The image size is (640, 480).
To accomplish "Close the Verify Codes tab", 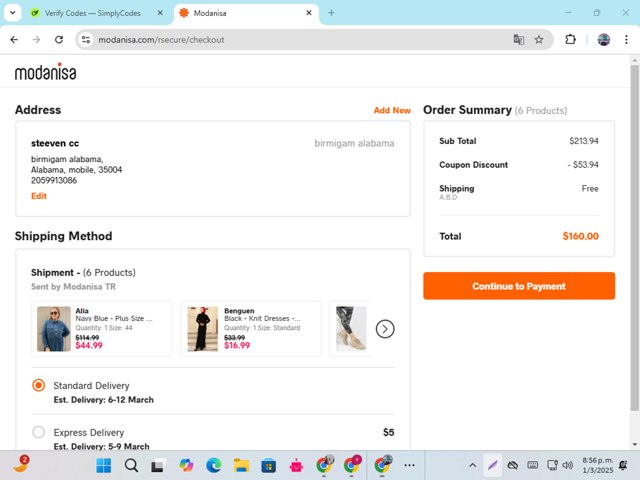I will tap(160, 13).
